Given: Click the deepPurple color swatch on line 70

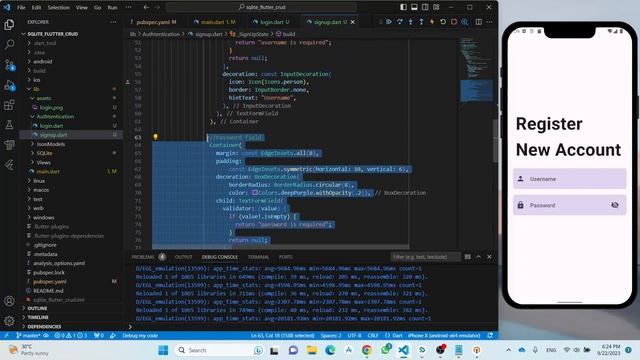Looking at the screenshot, I should (254, 192).
